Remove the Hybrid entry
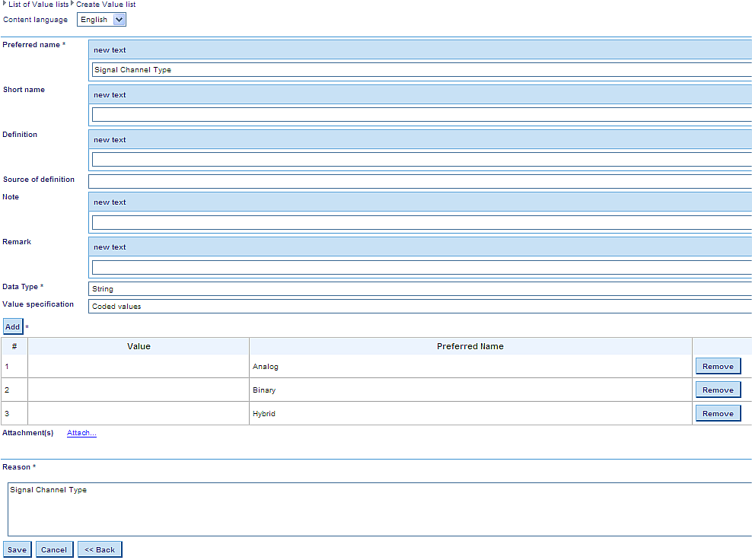752x560 pixels. pyautogui.click(x=718, y=414)
